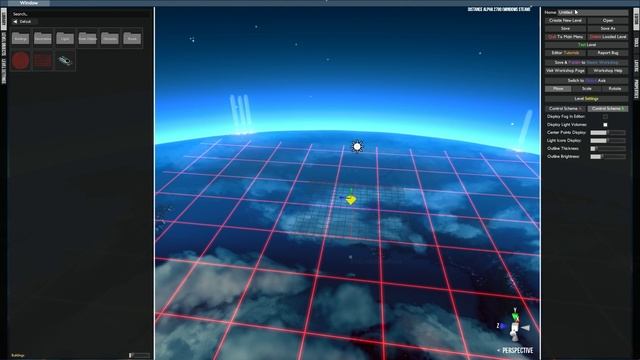
Task: Select the yellow object gizmo in viewport
Action: tap(350, 199)
